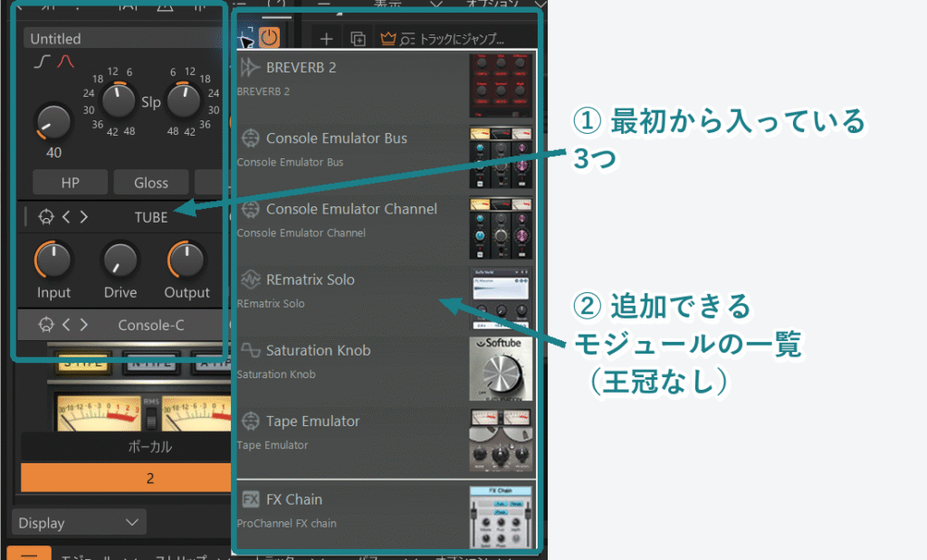Screen dimensions: 927x560
Task: Click Tape Emulator thumbnail
Action: [x=501, y=440]
